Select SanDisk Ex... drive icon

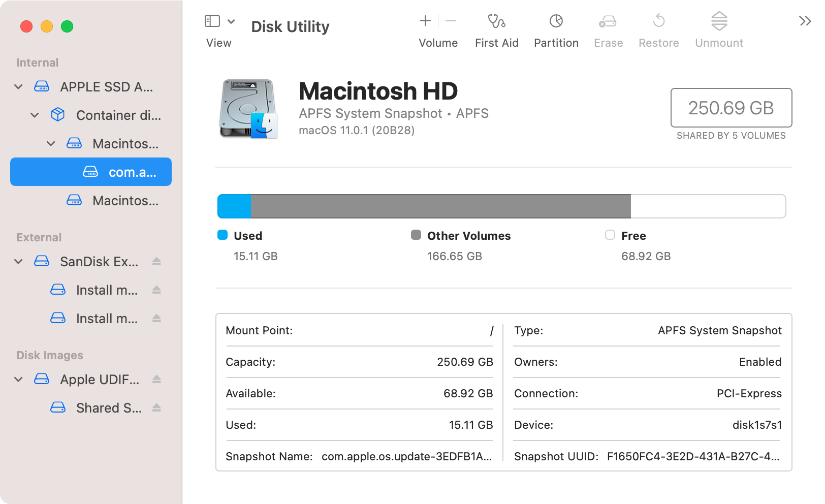(42, 261)
